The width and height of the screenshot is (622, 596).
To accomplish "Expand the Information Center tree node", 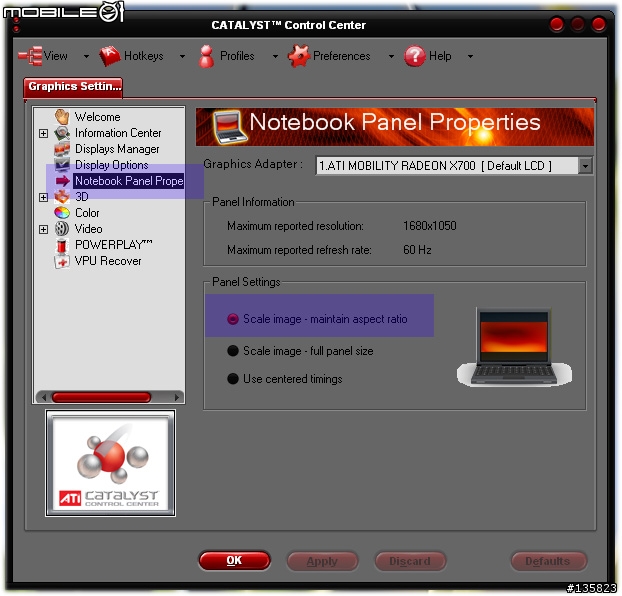I will point(44,134).
